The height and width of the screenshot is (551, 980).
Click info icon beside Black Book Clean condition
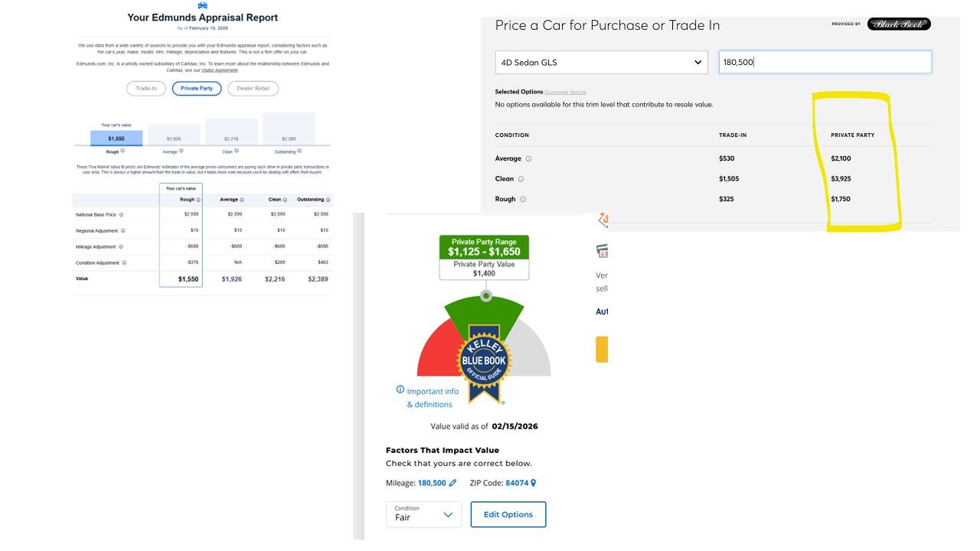[521, 179]
